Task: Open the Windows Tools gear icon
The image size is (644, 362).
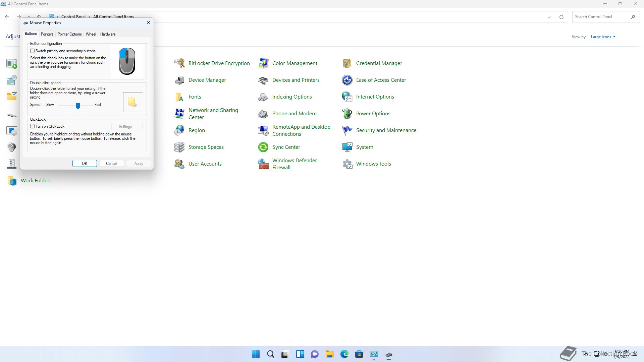Action: [347, 164]
